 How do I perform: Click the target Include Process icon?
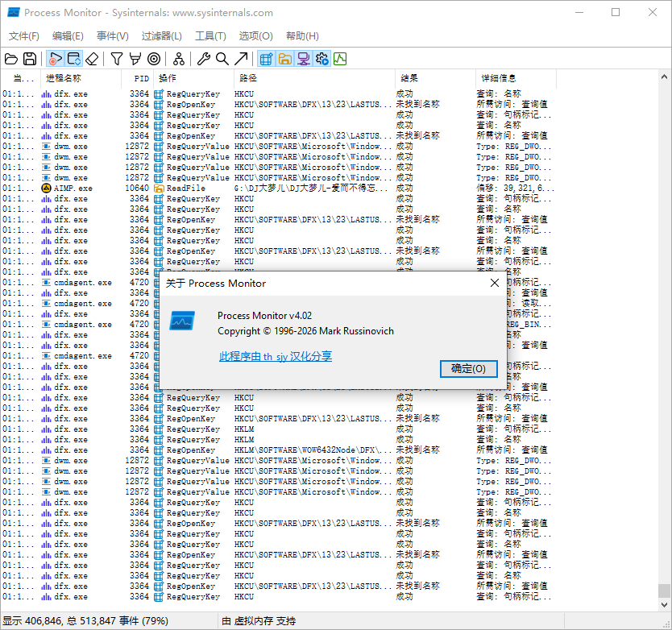point(154,59)
